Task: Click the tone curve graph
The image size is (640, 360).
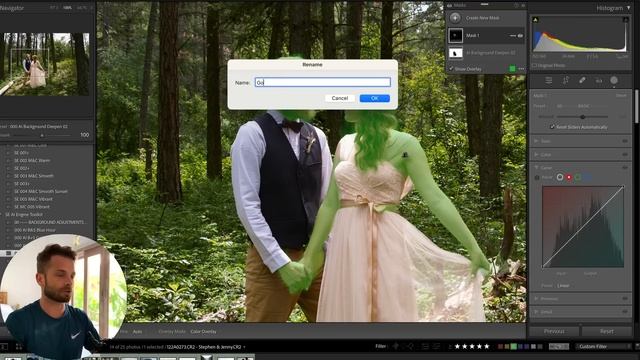Action: coord(583,227)
